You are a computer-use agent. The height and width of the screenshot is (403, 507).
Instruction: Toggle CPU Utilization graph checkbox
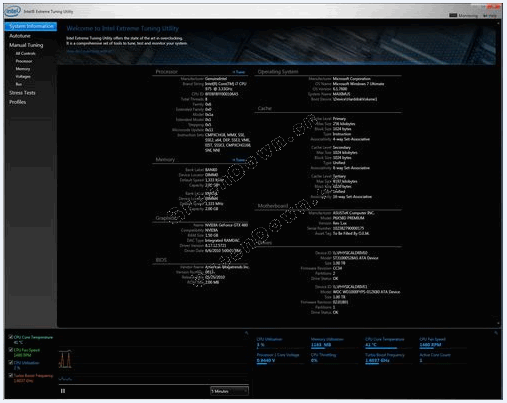coord(11,362)
